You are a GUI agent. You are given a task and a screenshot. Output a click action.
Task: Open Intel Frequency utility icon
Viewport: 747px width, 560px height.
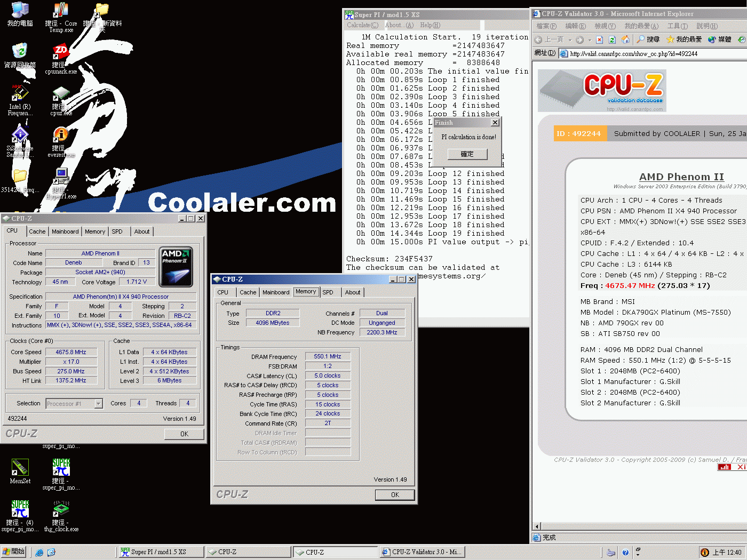[20, 100]
